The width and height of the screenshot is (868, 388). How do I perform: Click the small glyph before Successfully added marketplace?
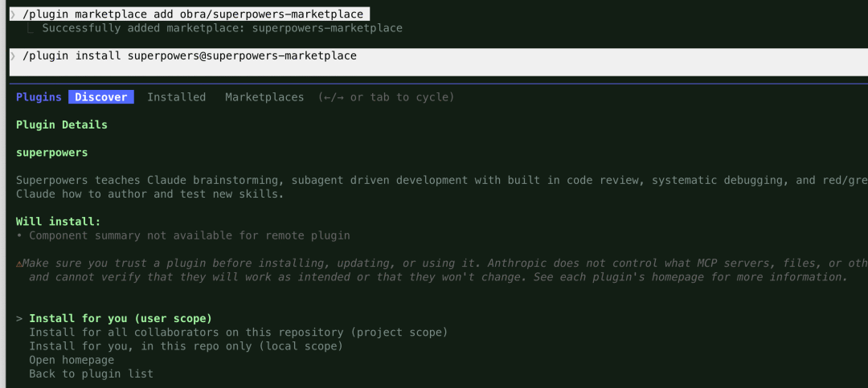(32, 29)
